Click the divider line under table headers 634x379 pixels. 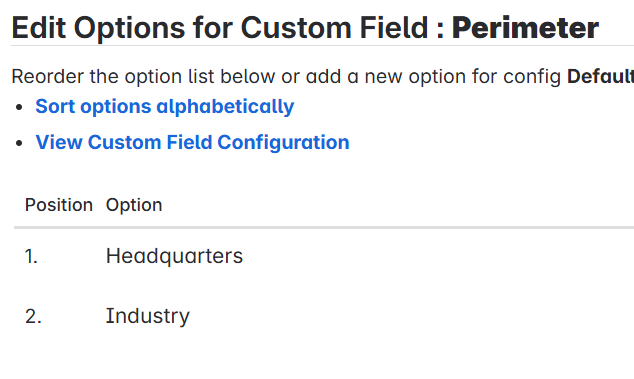(324, 228)
